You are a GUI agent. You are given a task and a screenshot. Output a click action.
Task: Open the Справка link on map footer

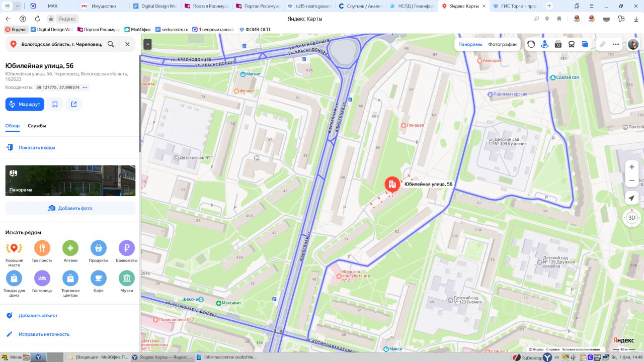coord(553,349)
